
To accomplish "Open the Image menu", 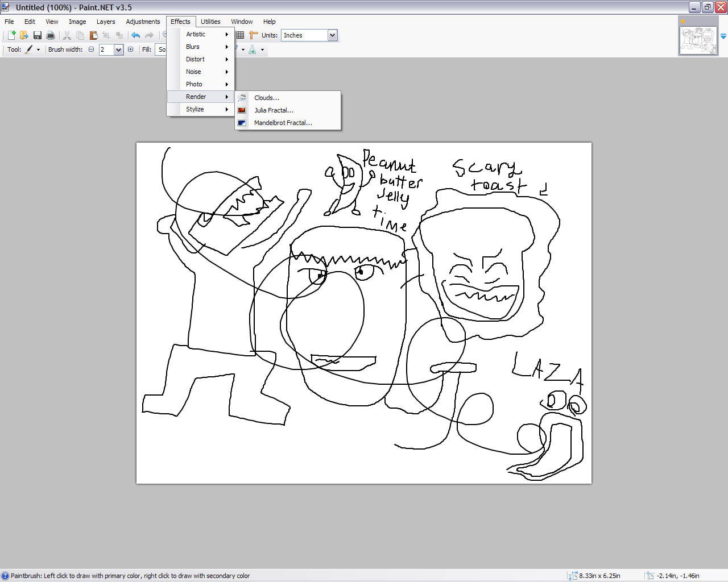I will click(x=77, y=22).
